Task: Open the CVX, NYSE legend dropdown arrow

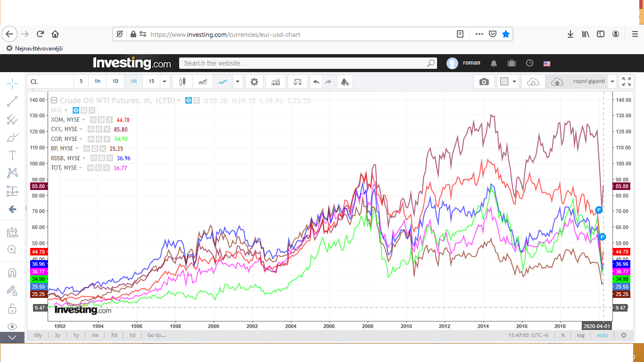Action: [82, 129]
